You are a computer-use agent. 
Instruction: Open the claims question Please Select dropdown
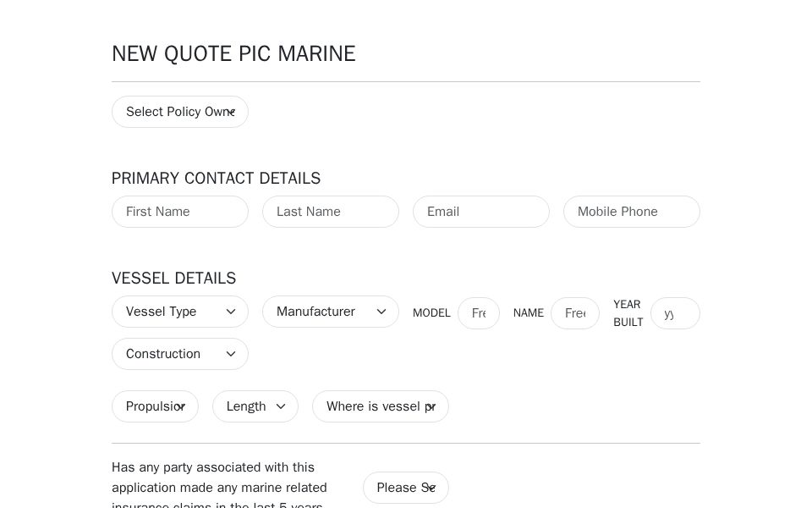406,488
